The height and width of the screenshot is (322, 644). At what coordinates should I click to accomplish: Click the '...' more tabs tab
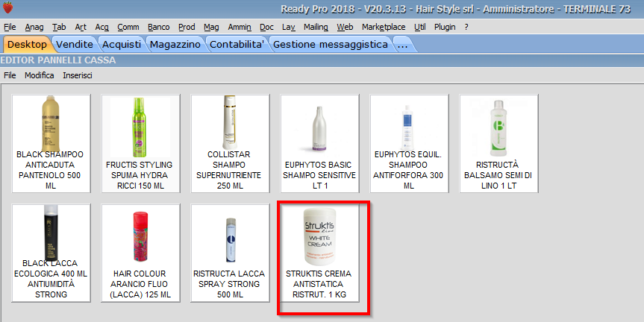pyautogui.click(x=403, y=44)
